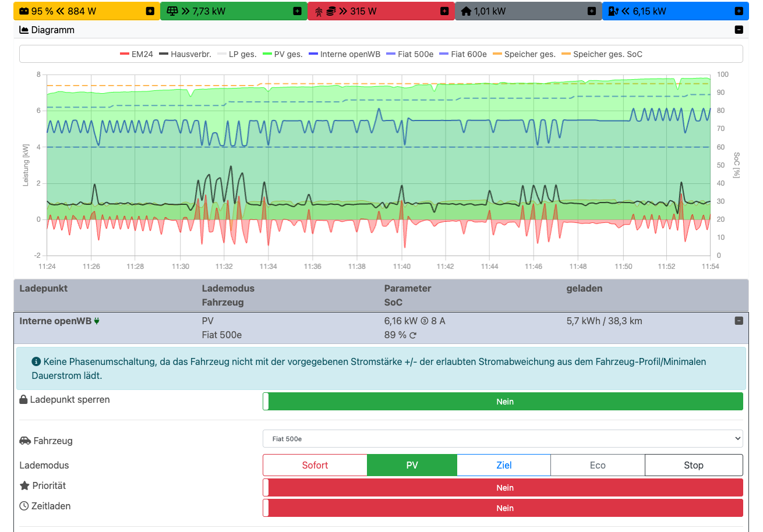Expand the PV 7,73 kW tile
The image size is (763, 532).
click(x=297, y=11)
